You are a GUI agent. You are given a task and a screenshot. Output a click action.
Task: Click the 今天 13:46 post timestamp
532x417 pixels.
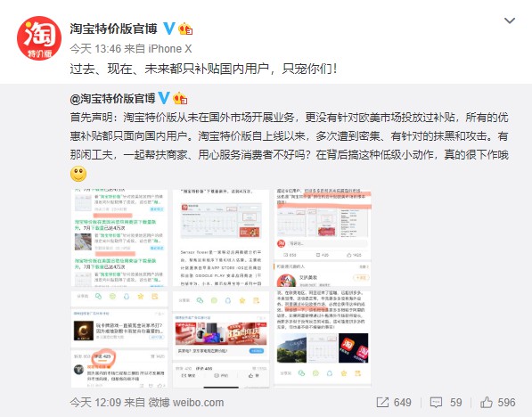coord(95,49)
